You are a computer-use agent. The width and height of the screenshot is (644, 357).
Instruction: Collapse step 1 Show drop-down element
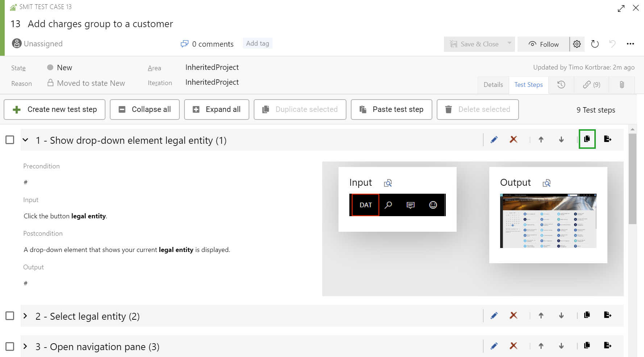coord(25,140)
